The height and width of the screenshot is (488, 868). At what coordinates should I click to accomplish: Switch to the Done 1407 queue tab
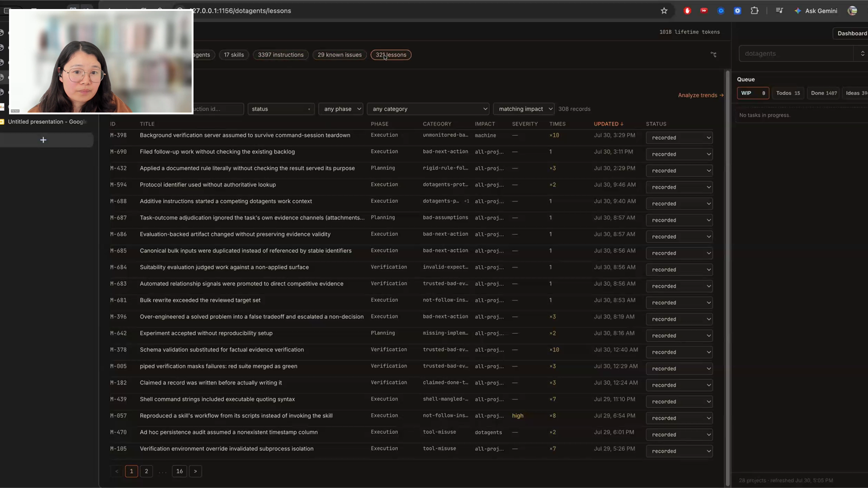pos(823,93)
